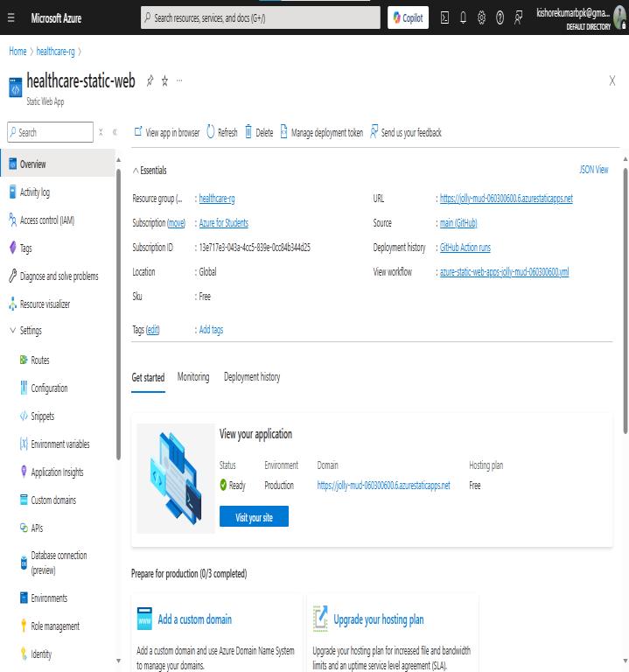Open the Essentials URL link
This screenshot has height=672, width=629.
pyautogui.click(x=506, y=199)
